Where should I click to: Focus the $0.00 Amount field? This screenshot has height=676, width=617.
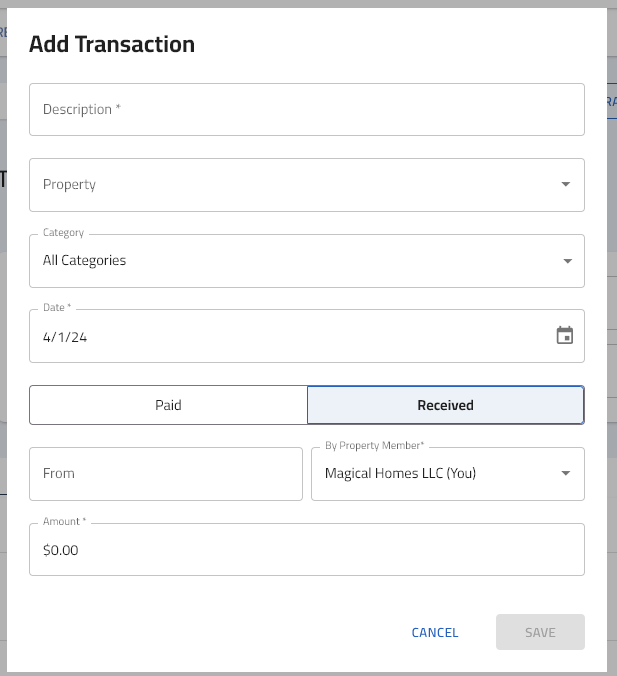(307, 550)
